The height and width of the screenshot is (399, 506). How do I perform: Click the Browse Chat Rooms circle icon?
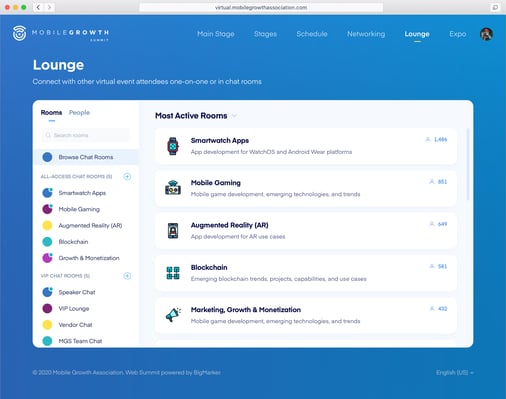pos(47,157)
